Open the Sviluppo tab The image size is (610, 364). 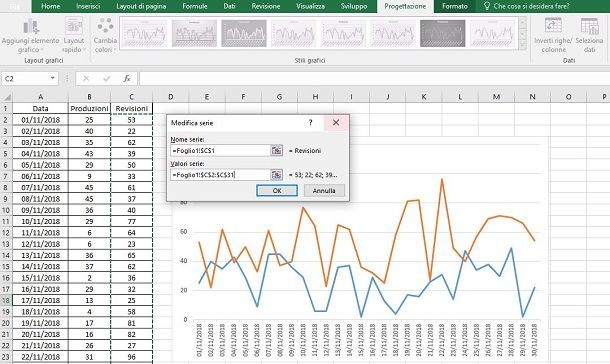[354, 6]
